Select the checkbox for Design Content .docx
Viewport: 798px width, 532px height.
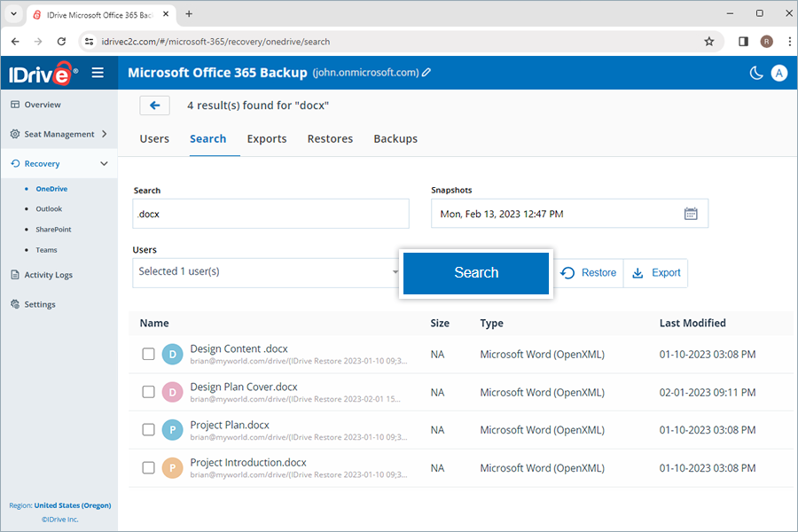148,353
